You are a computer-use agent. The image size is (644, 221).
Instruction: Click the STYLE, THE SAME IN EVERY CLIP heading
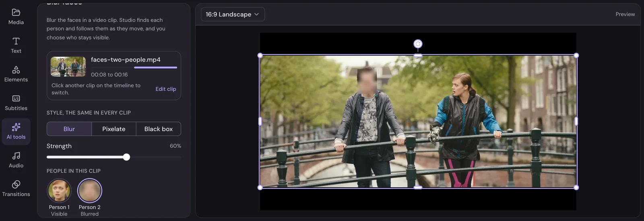89,113
